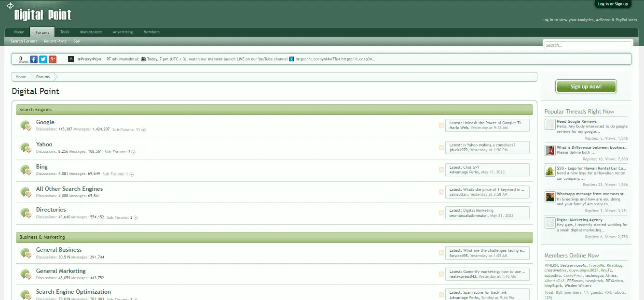The height and width of the screenshot is (300, 644).
Task: Open Recent Posts sub-navigation link
Action: point(55,42)
